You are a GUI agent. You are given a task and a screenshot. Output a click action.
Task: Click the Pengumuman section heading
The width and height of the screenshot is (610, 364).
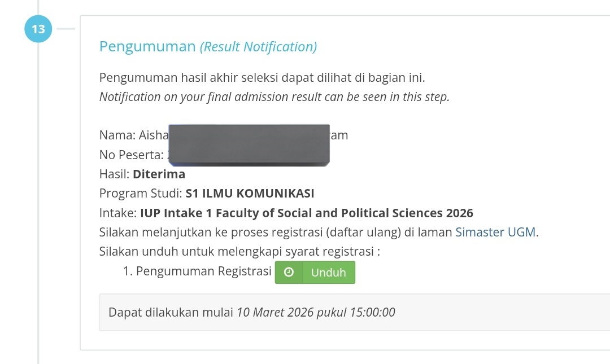pyautogui.click(x=147, y=46)
